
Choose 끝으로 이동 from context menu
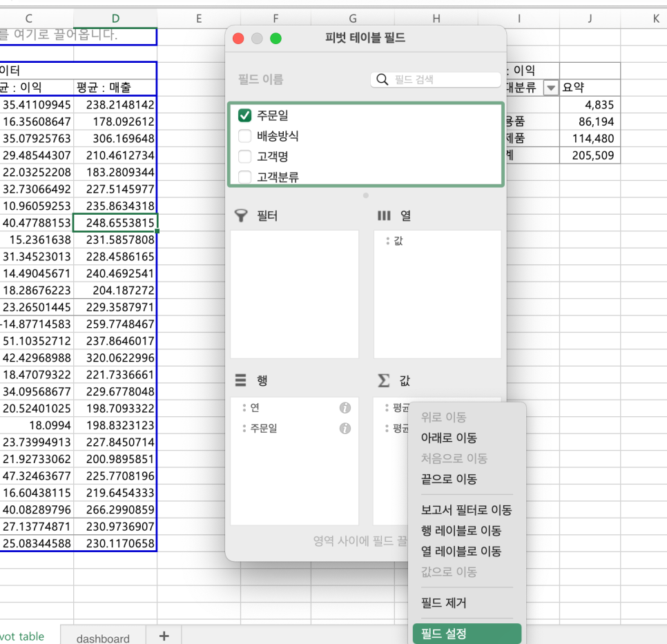449,479
